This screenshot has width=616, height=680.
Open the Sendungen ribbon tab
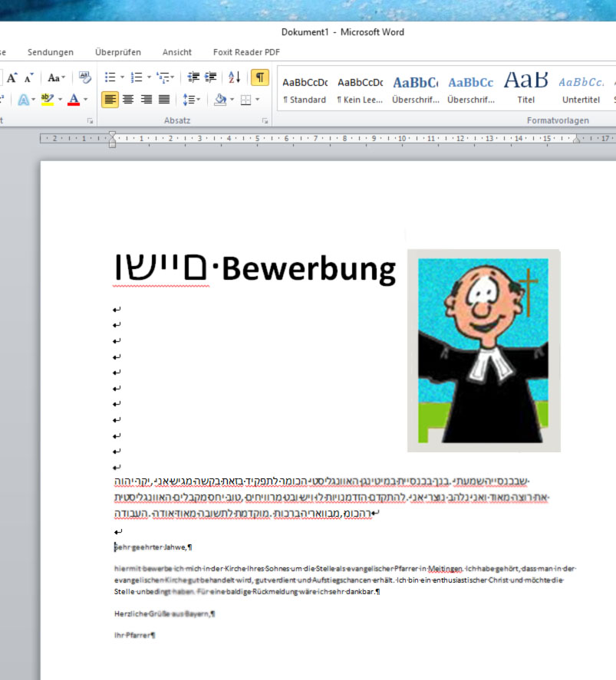pyautogui.click(x=51, y=52)
